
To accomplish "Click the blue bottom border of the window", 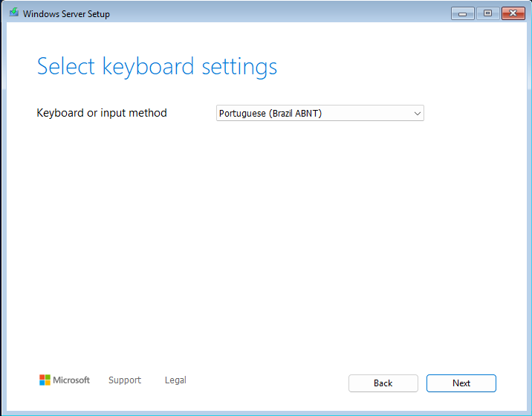I will click(x=266, y=414).
